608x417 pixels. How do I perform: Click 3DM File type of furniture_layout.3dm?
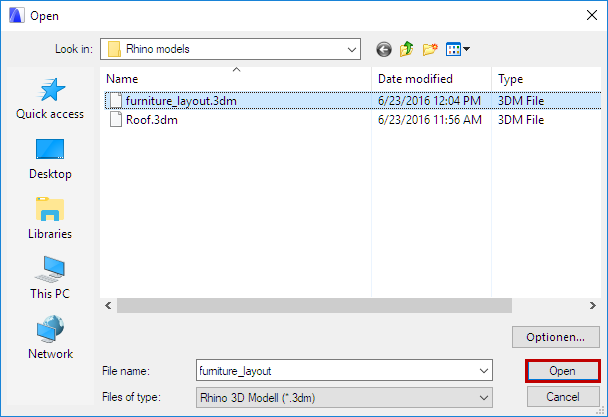click(x=521, y=101)
